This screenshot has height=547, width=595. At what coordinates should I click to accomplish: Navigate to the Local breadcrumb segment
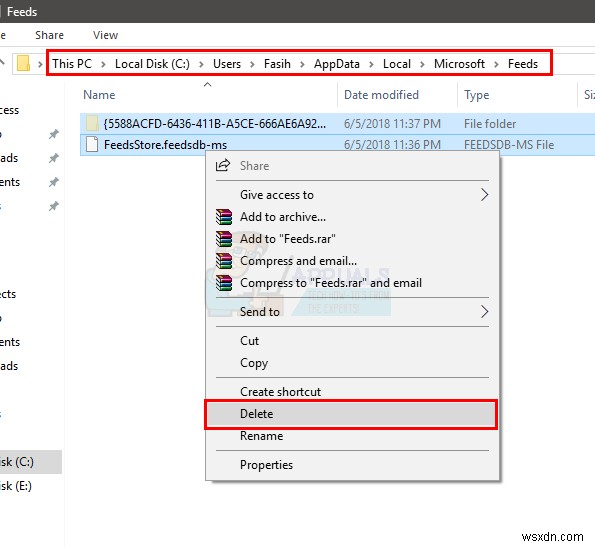coord(397,64)
